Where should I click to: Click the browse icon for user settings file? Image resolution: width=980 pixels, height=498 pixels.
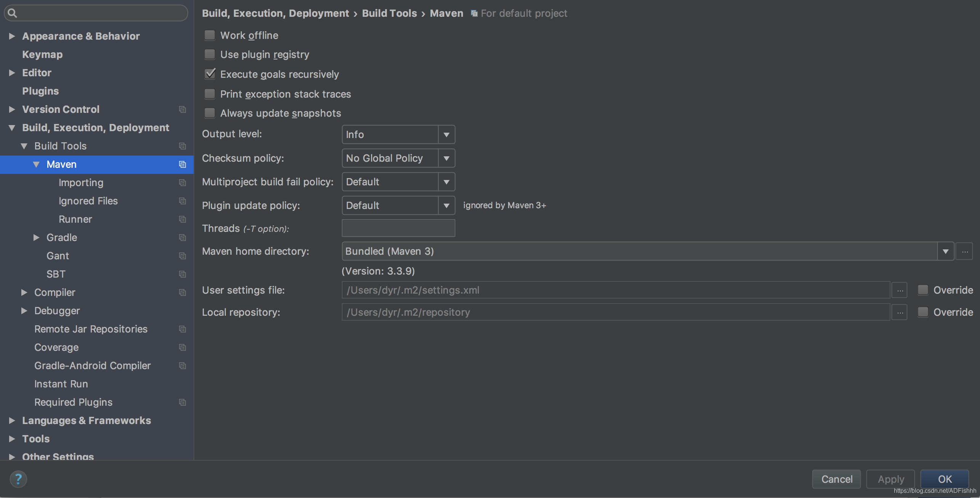point(900,290)
